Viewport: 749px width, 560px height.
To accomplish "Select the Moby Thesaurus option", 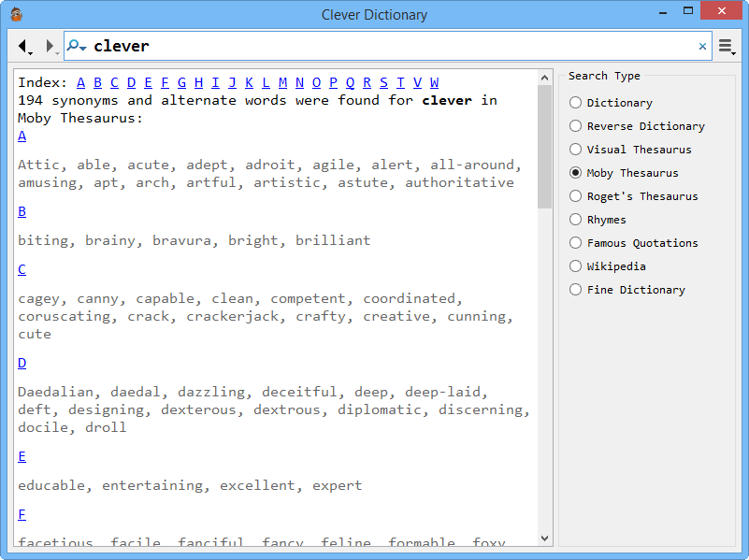I will coord(624,173).
